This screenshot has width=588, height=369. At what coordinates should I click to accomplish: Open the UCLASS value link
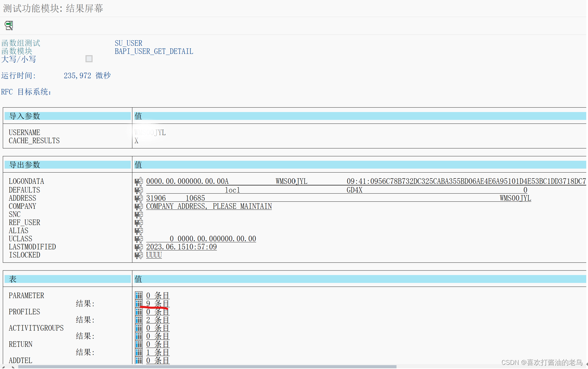tap(201, 239)
